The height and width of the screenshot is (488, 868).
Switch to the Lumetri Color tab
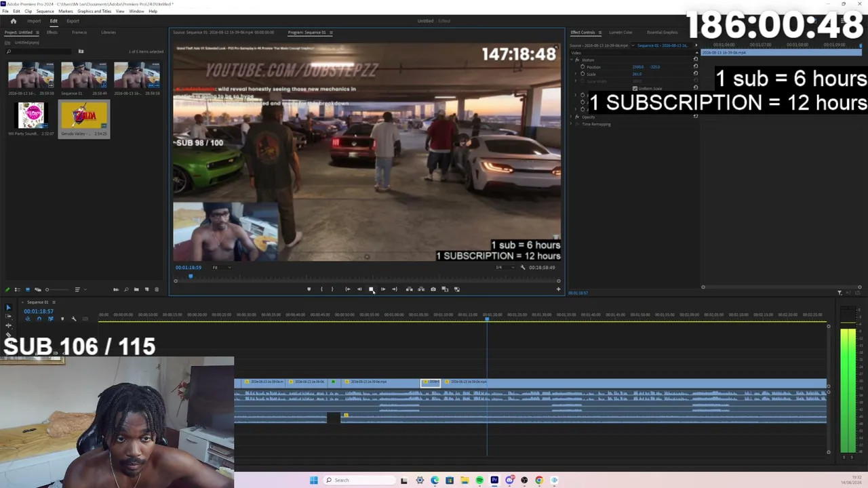click(620, 33)
